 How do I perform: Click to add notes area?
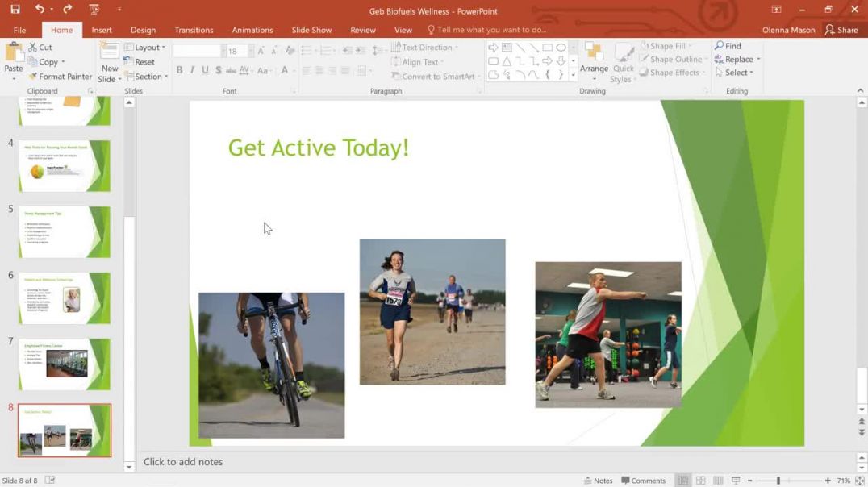182,461
